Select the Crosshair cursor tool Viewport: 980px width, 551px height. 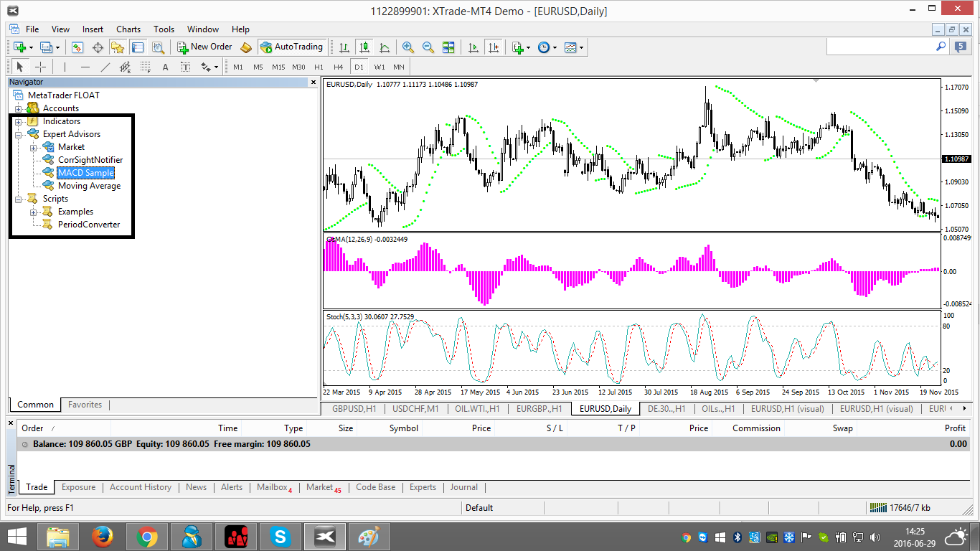(41, 67)
